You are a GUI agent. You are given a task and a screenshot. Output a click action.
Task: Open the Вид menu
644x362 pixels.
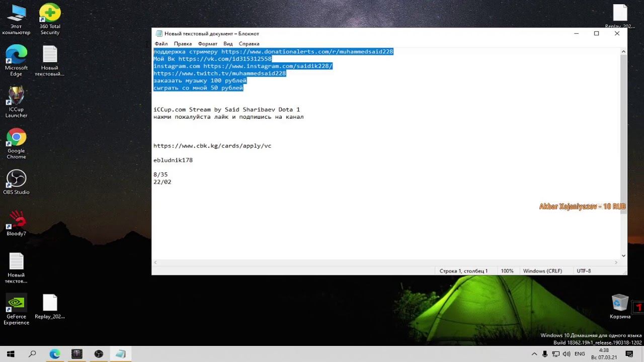228,44
